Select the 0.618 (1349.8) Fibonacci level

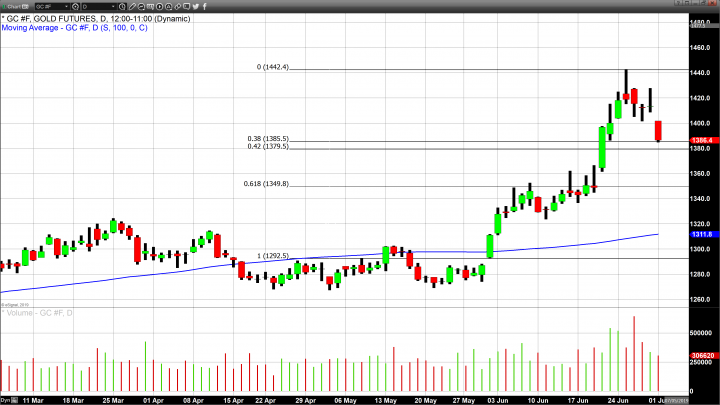pos(266,183)
